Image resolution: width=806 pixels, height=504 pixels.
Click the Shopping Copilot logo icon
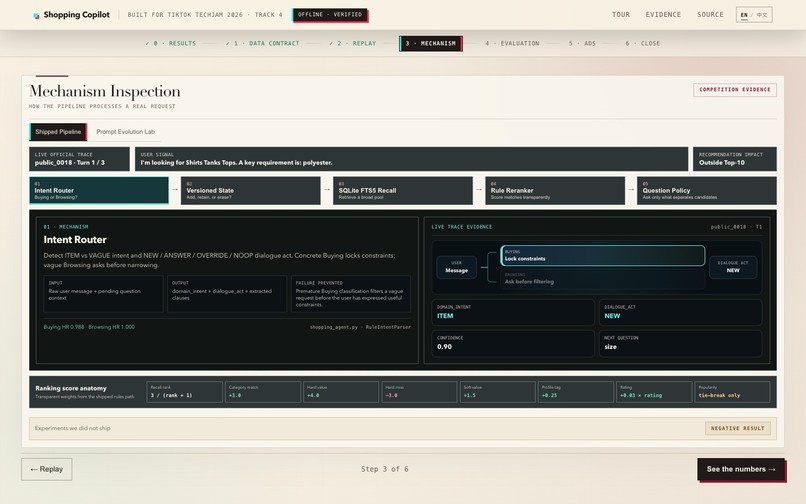point(36,15)
